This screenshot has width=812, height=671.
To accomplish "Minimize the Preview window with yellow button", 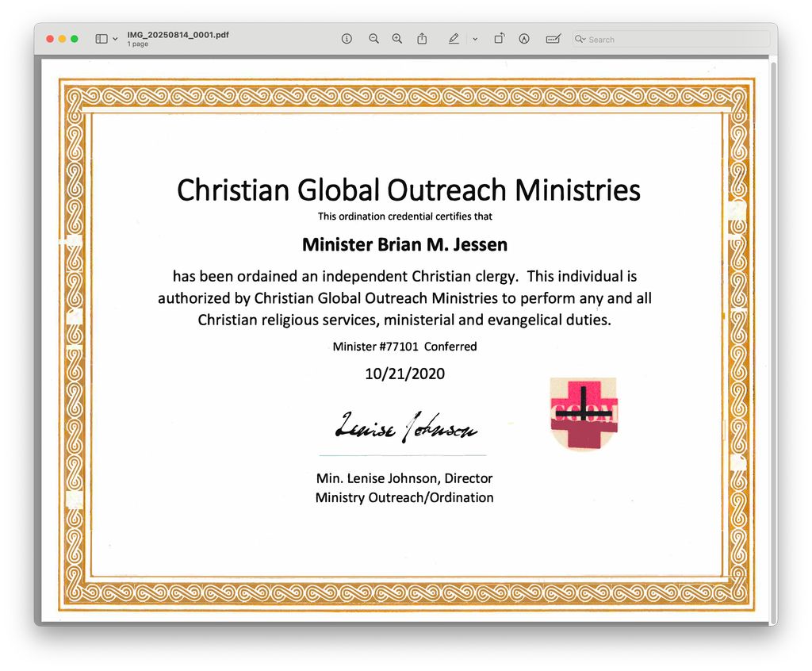I will (x=62, y=39).
